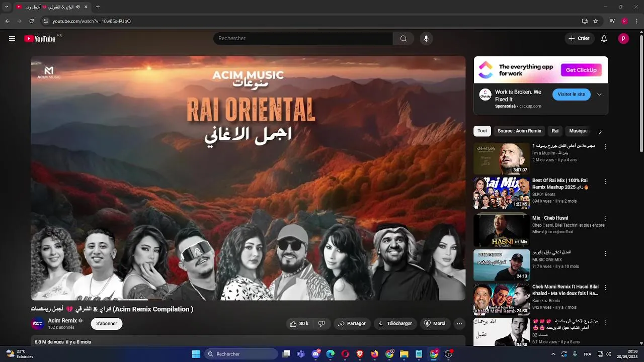Image resolution: width=644 pixels, height=362 pixels.
Task: Open a new Chrome tab
Action: (x=98, y=7)
